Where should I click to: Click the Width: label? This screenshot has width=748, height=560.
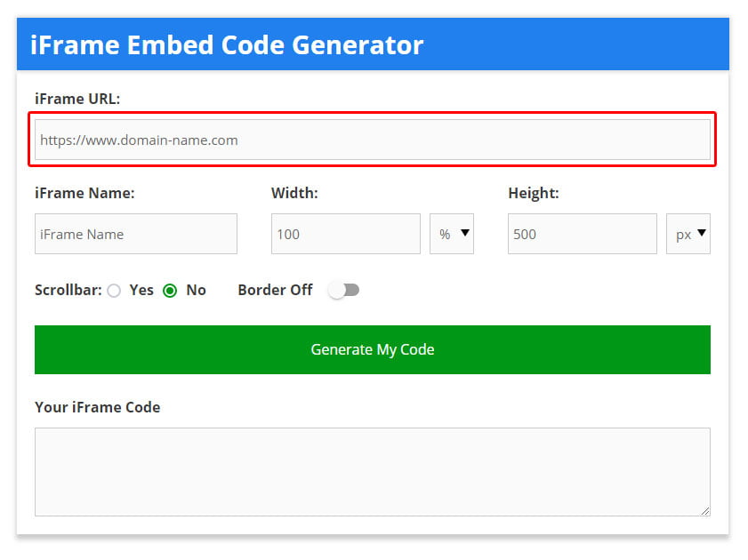294,193
